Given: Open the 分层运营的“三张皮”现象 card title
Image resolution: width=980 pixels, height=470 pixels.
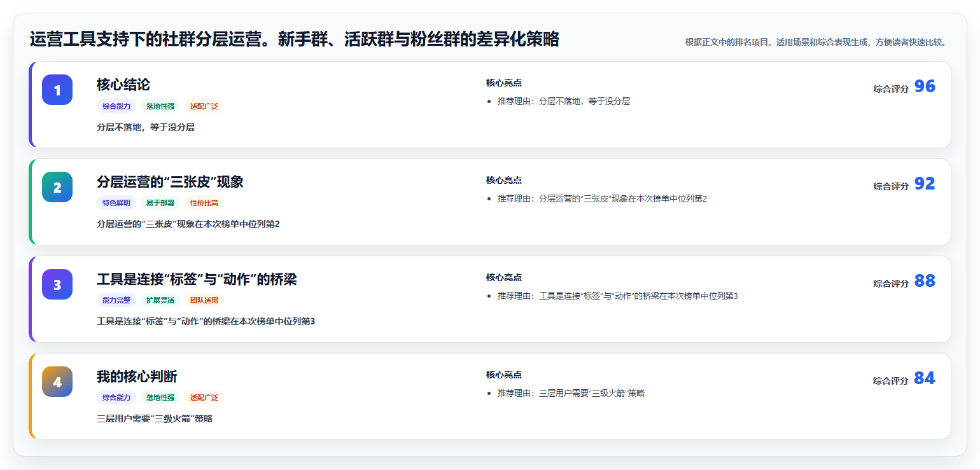Looking at the screenshot, I should 170,182.
